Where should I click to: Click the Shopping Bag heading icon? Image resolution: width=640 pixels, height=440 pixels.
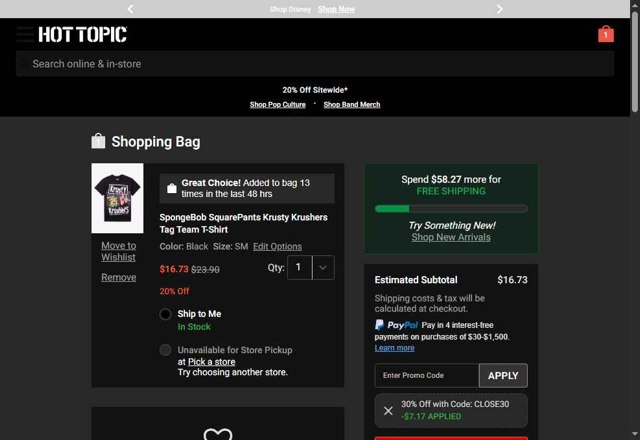[x=98, y=141]
